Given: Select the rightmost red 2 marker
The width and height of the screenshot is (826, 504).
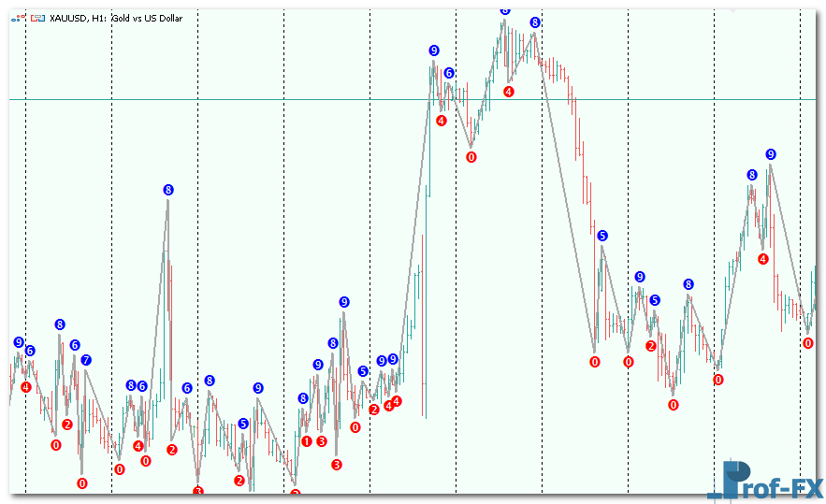Looking at the screenshot, I should pos(651,346).
